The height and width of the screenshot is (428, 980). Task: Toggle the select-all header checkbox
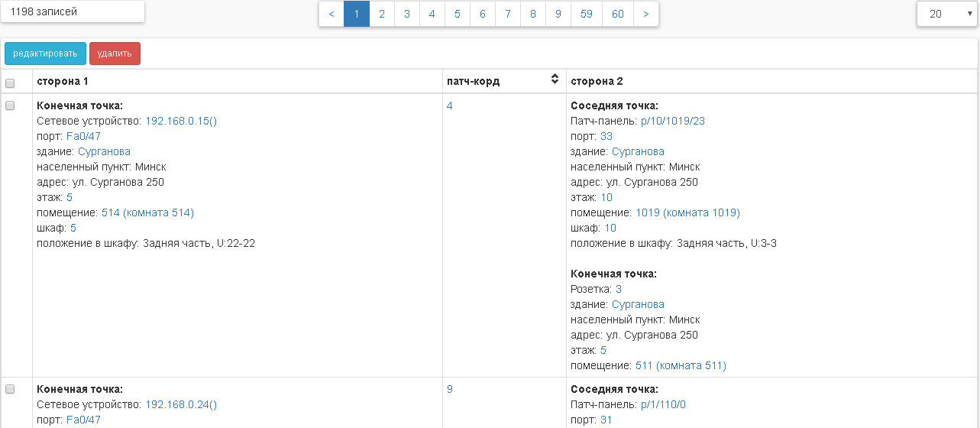10,83
